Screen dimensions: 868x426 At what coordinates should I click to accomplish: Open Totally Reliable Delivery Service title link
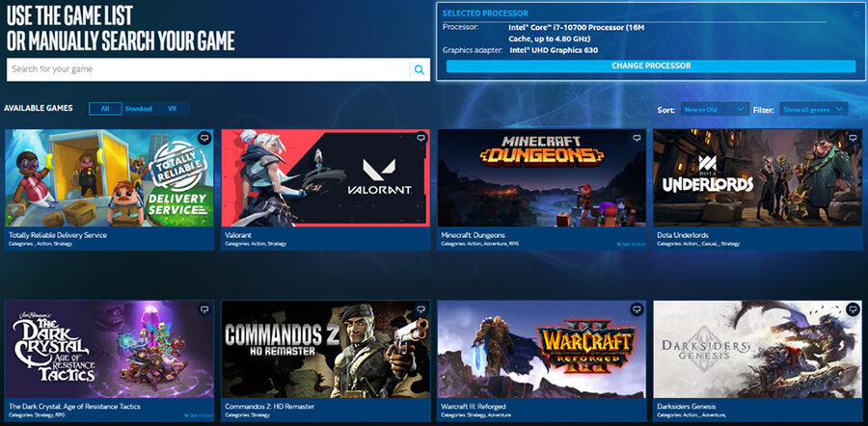click(x=58, y=235)
